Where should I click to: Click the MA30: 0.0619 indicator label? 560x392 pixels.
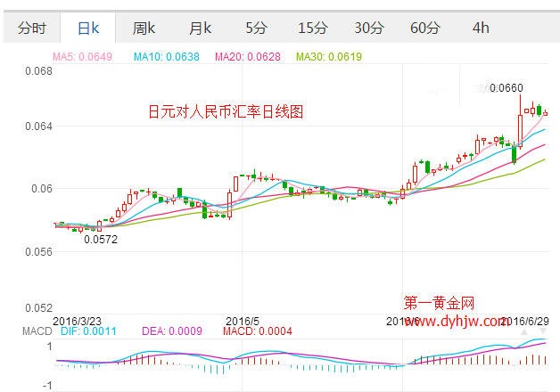329,56
